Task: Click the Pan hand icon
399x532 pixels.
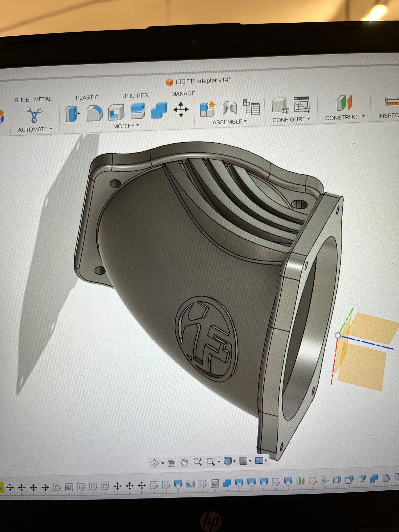Action: [184, 463]
